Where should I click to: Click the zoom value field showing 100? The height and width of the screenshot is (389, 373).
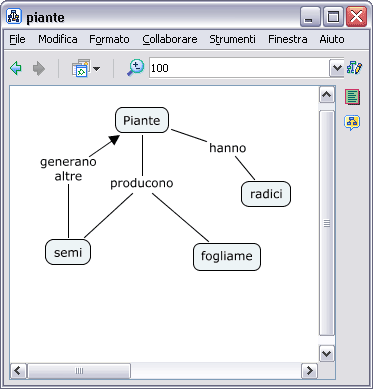pos(239,68)
